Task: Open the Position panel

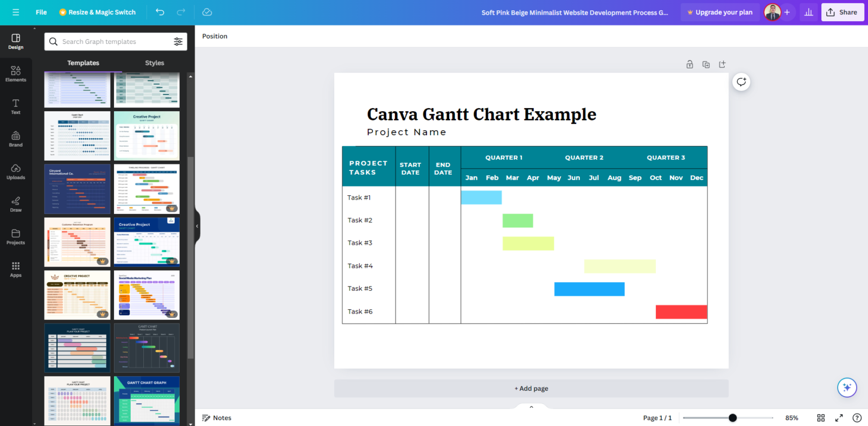Action: 215,36
